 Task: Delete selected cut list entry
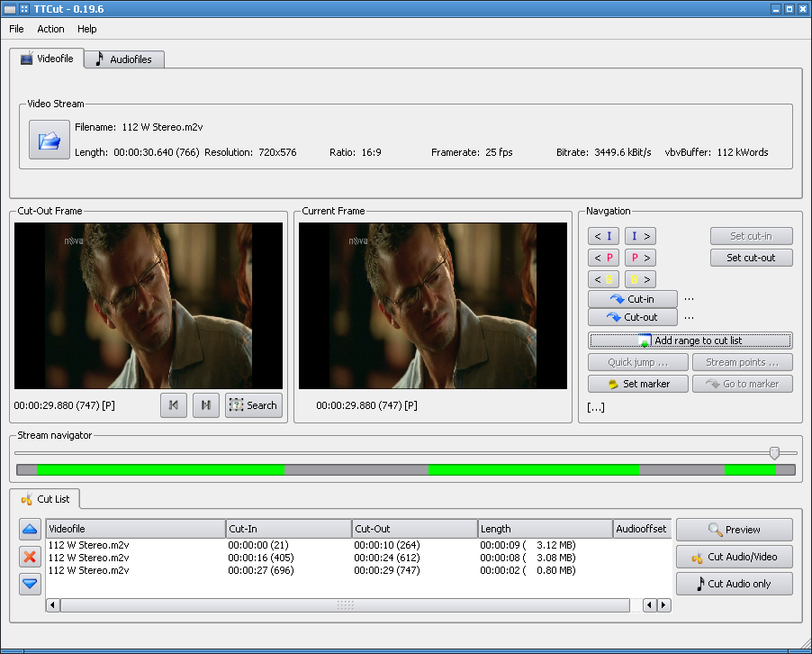tap(30, 557)
